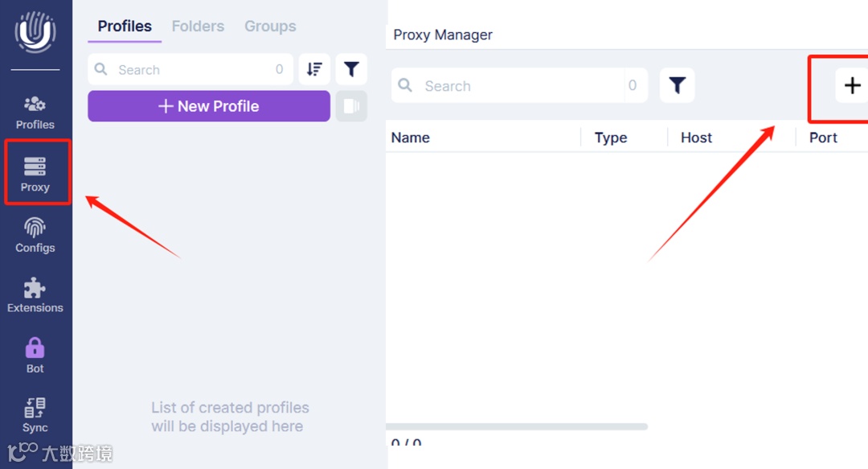
Task: Select the Profiles tab
Action: tap(125, 27)
